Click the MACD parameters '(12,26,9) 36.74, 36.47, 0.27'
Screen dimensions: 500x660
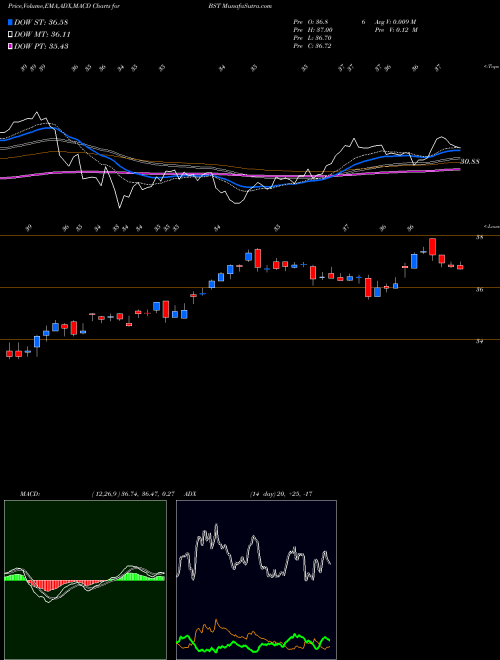pyautogui.click(x=133, y=494)
